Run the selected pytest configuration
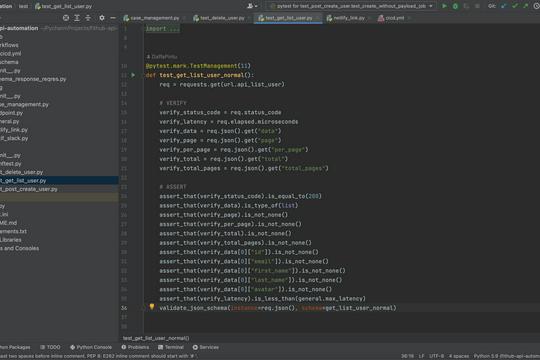 coord(444,6)
